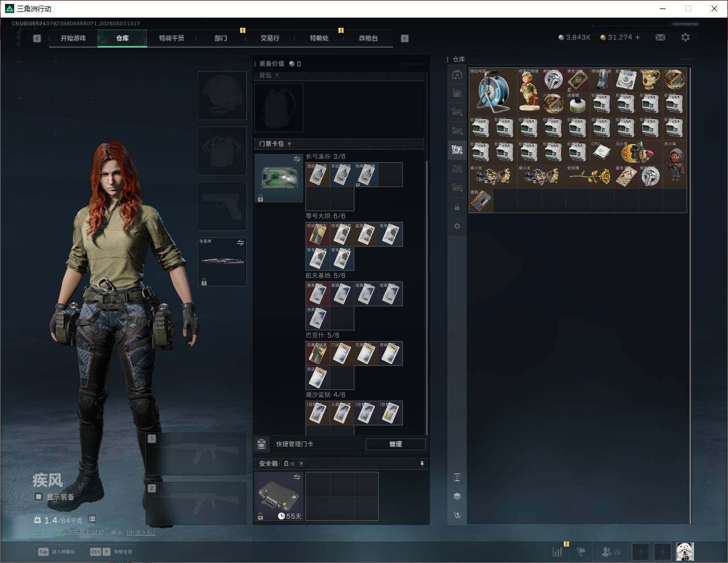Image resolution: width=728 pixels, height=563 pixels.
Task: Open the gear icon in warehouse sidebar
Action: (x=457, y=226)
